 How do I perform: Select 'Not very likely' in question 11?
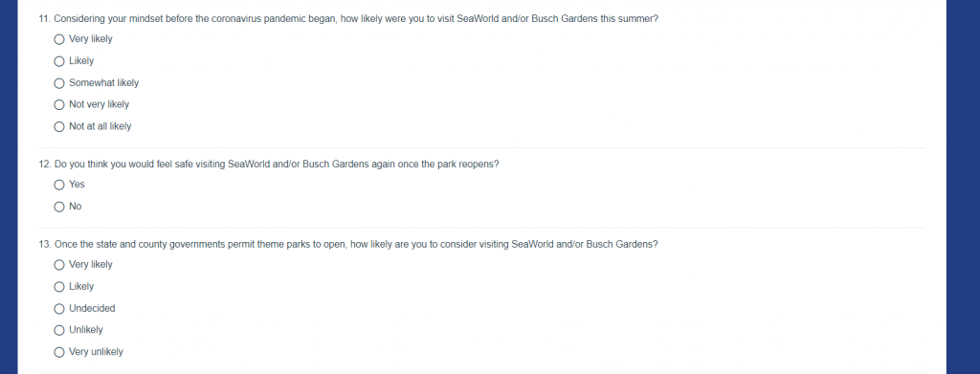tap(59, 105)
